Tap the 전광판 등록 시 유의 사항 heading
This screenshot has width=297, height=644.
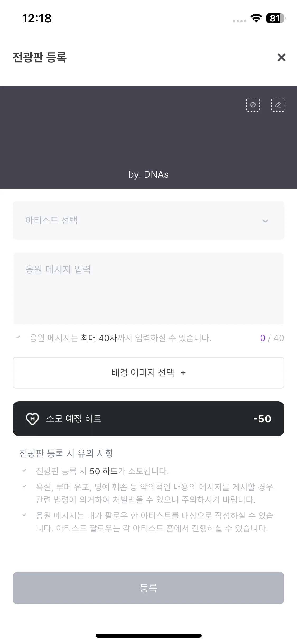[66, 453]
